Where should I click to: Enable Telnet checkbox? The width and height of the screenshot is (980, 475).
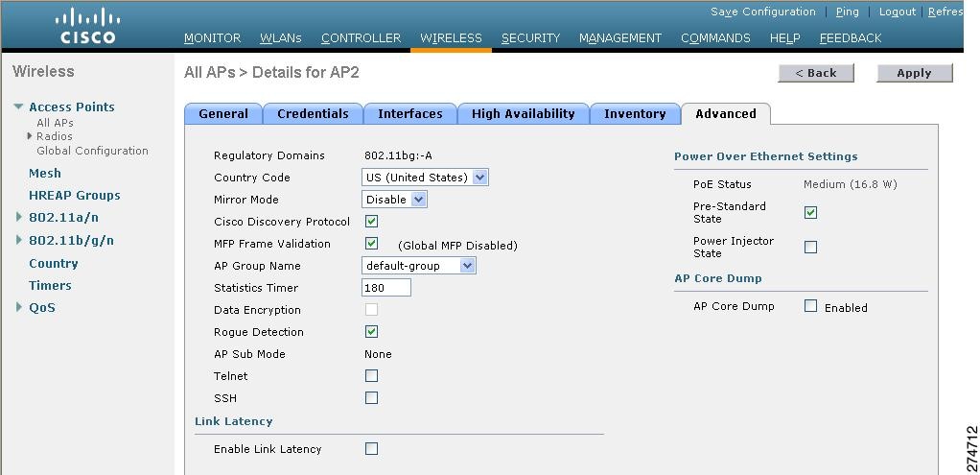[x=371, y=375]
